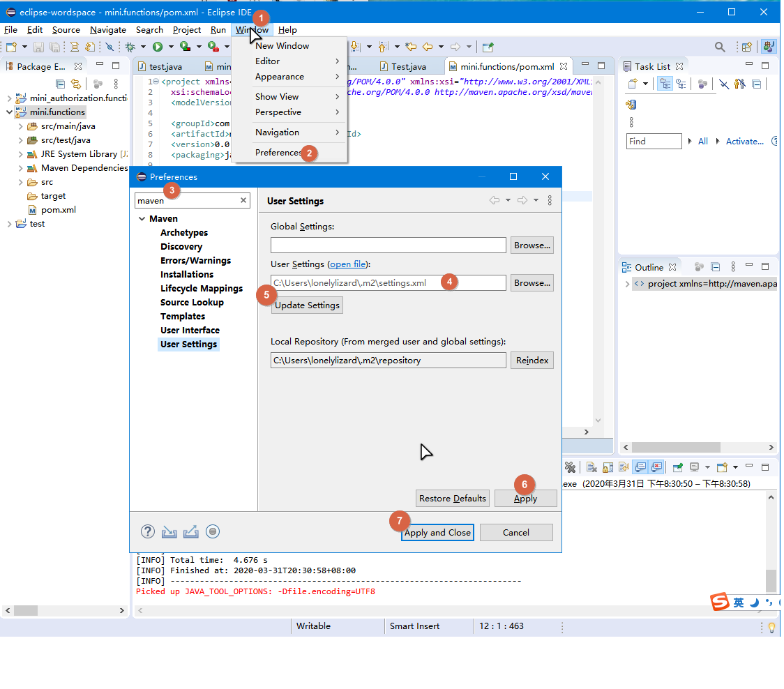Click the Debug bug icon in toolbar
The width and height of the screenshot is (784, 689).
pos(130,47)
